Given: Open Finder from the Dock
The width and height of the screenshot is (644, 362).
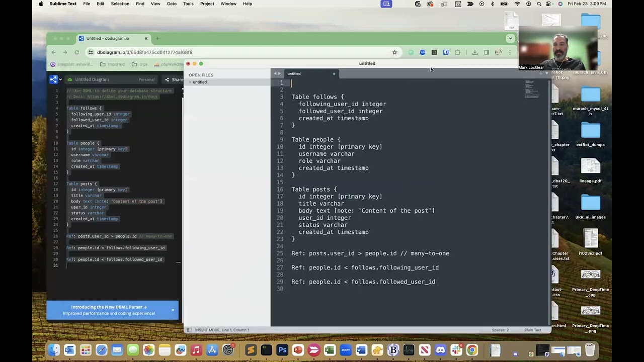Looking at the screenshot, I should coord(54,350).
